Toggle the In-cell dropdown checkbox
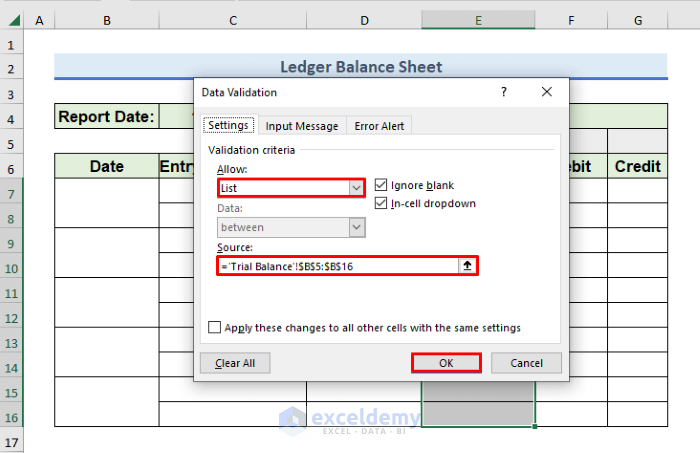Image resolution: width=700 pixels, height=453 pixels. (x=381, y=203)
